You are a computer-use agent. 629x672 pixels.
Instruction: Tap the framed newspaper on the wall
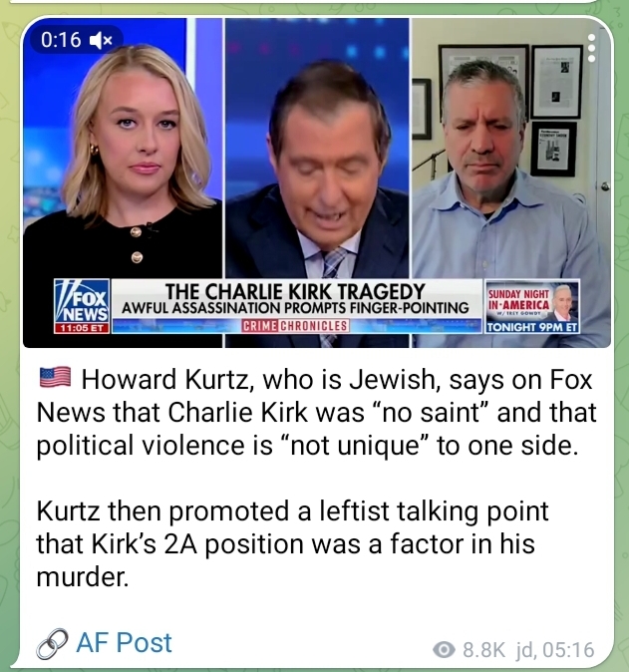coord(556,82)
